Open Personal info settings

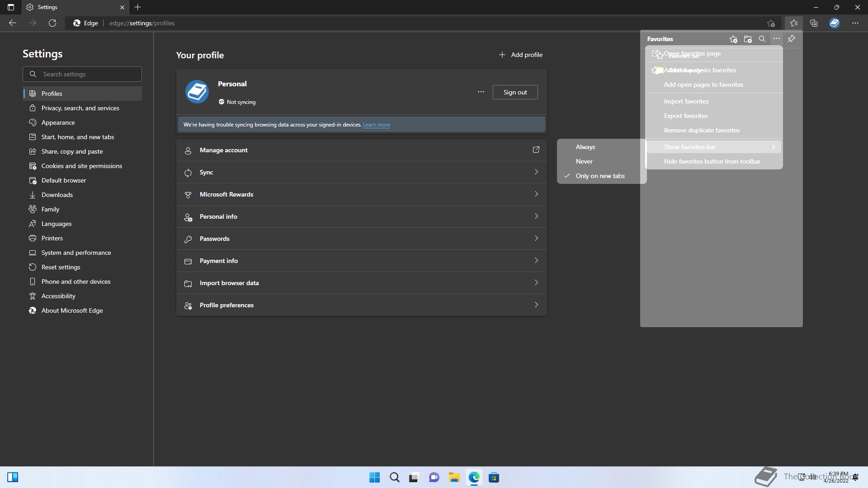(x=362, y=216)
